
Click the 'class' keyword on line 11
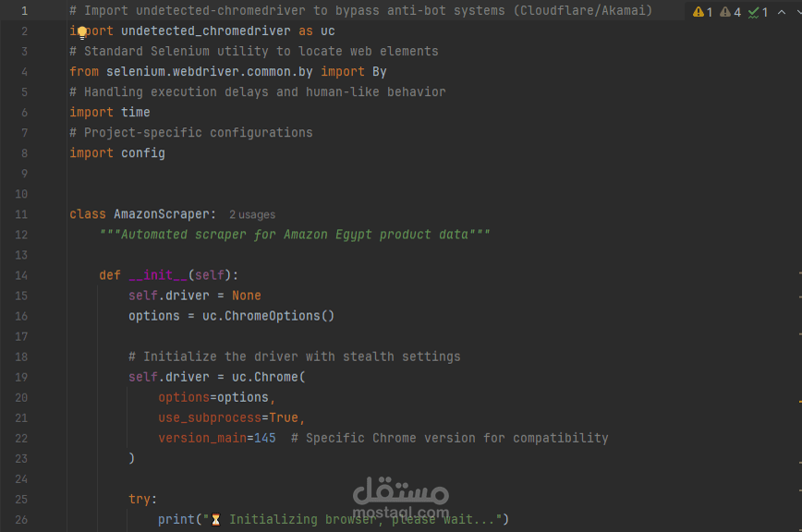88,214
